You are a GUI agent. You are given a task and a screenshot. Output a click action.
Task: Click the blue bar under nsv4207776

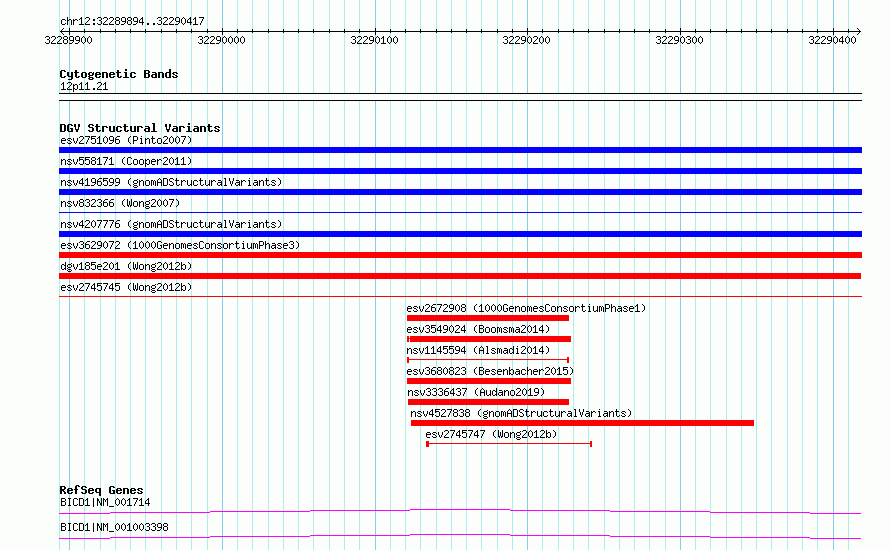point(460,234)
